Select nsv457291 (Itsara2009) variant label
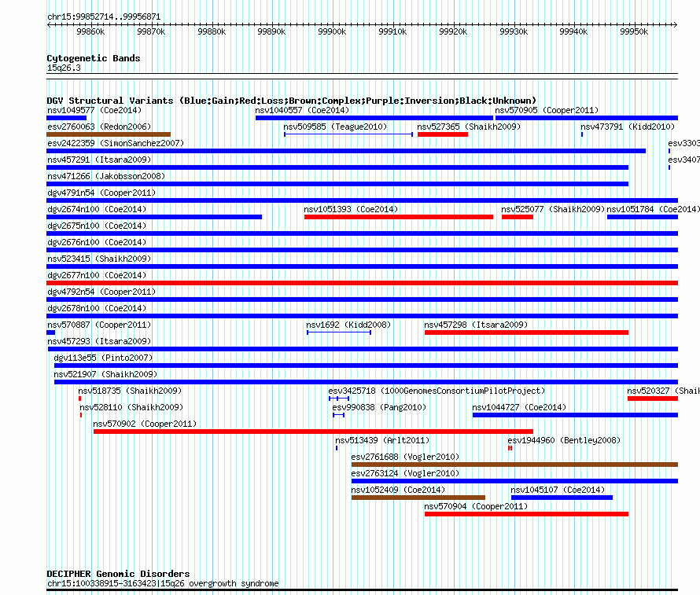This screenshot has width=700, height=595. tap(99, 160)
